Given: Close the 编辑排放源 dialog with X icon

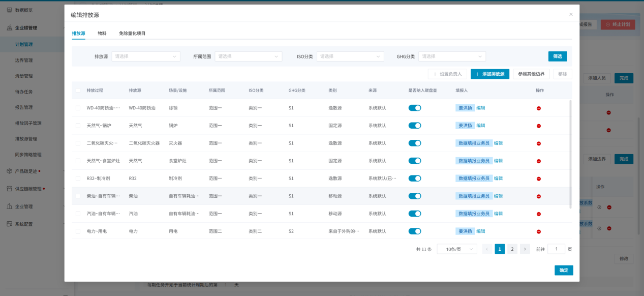Looking at the screenshot, I should point(571,15).
